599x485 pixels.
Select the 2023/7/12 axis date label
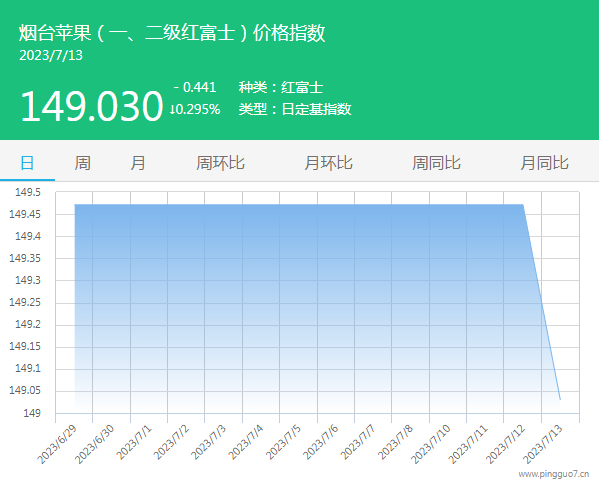click(x=506, y=444)
